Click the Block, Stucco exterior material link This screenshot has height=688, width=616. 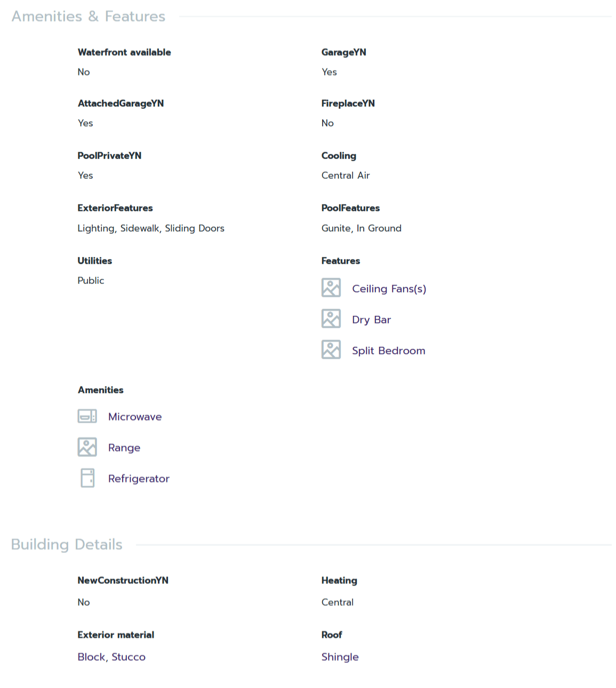tap(111, 657)
